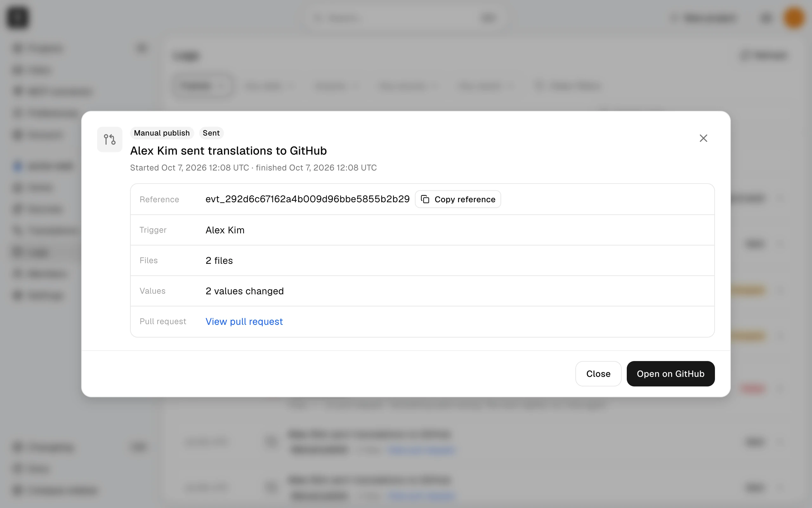
Task: Click the '2 values changed' text
Action: (x=245, y=291)
